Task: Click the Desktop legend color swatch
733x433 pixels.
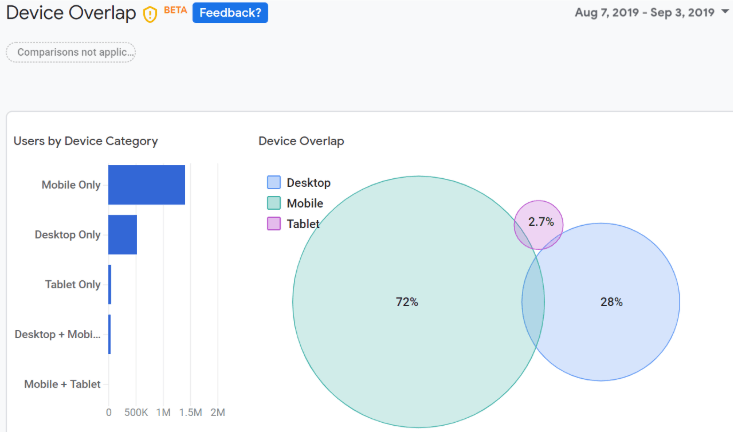Action: (x=274, y=183)
